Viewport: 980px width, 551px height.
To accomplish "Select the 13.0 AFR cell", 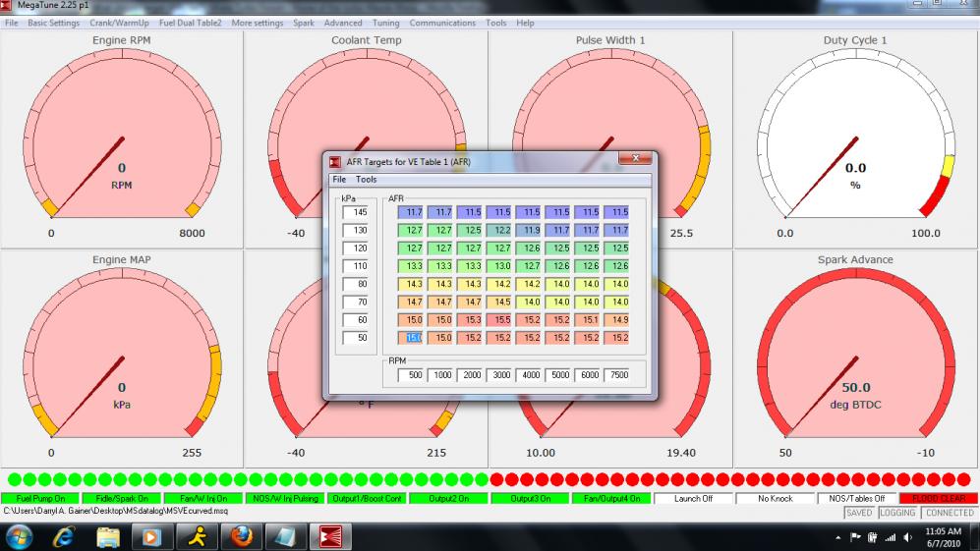I will (x=498, y=266).
